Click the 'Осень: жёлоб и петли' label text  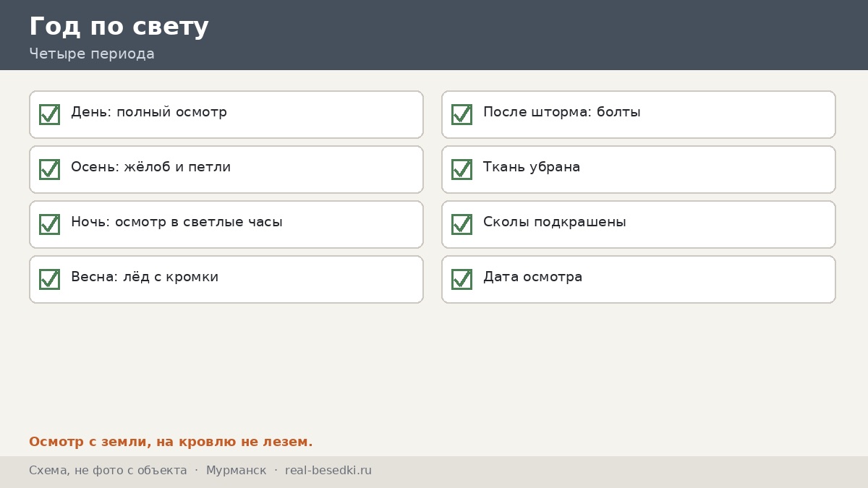(151, 168)
